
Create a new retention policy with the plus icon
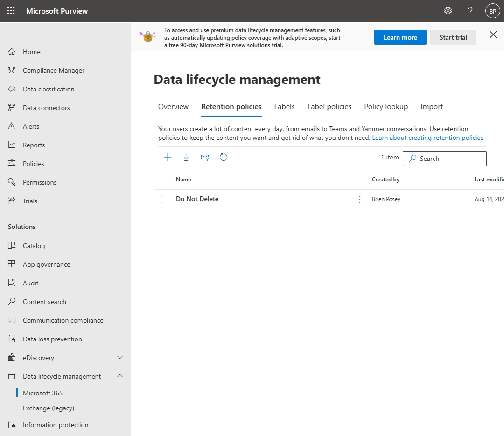click(x=168, y=157)
